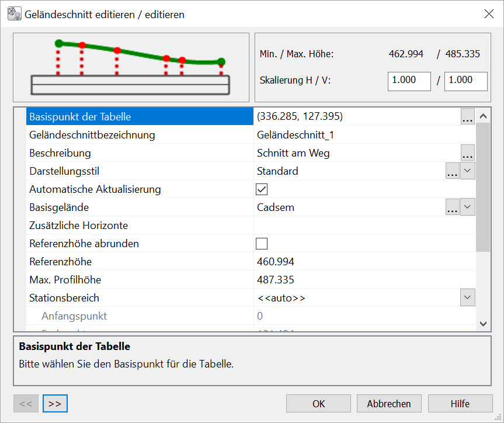Select the Geländeschnittbezeichnung property row
504x423 pixels.
pyautogui.click(x=140, y=135)
